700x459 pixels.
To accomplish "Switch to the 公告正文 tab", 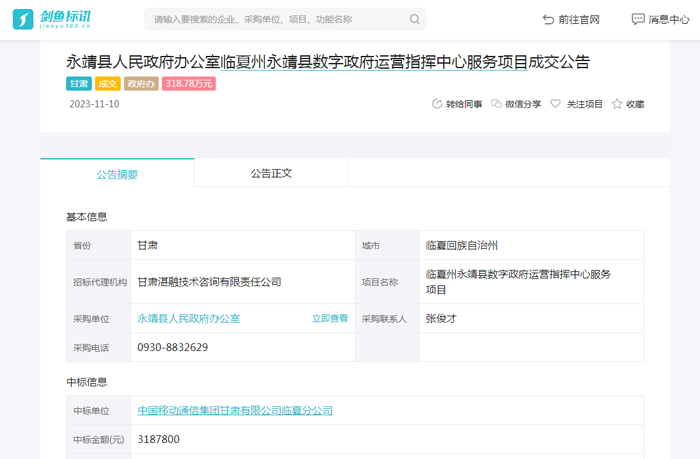I will point(271,173).
